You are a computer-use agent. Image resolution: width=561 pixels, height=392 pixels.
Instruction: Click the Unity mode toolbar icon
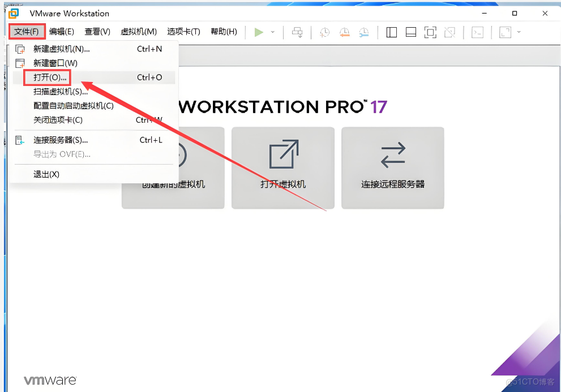click(450, 32)
